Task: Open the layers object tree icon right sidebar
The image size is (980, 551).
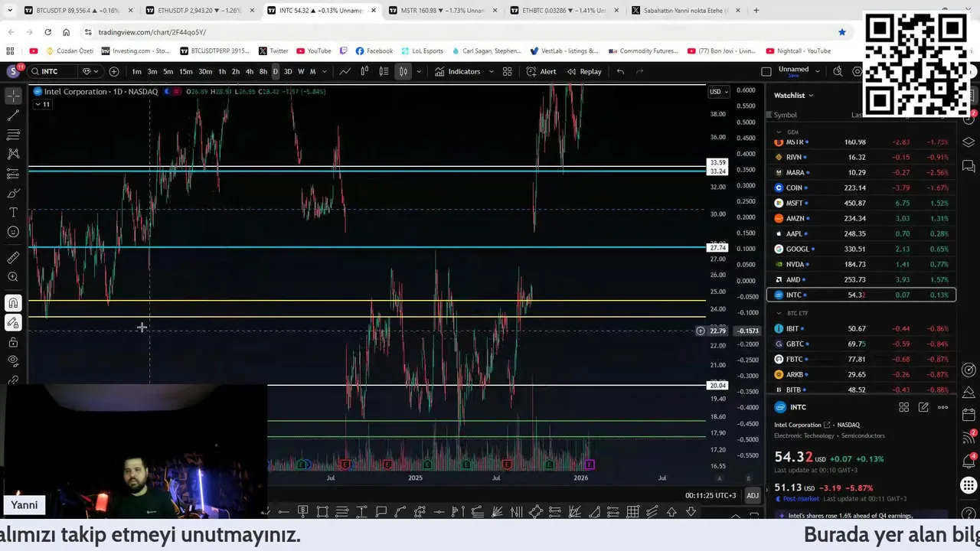Action: (x=969, y=142)
